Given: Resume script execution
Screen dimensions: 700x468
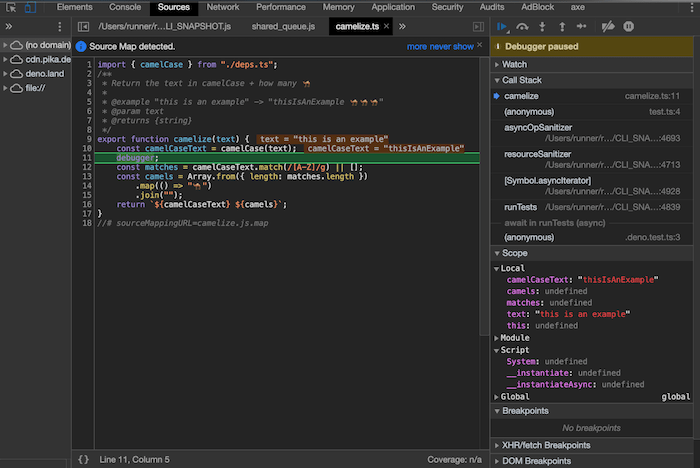Looking at the screenshot, I should point(503,27).
